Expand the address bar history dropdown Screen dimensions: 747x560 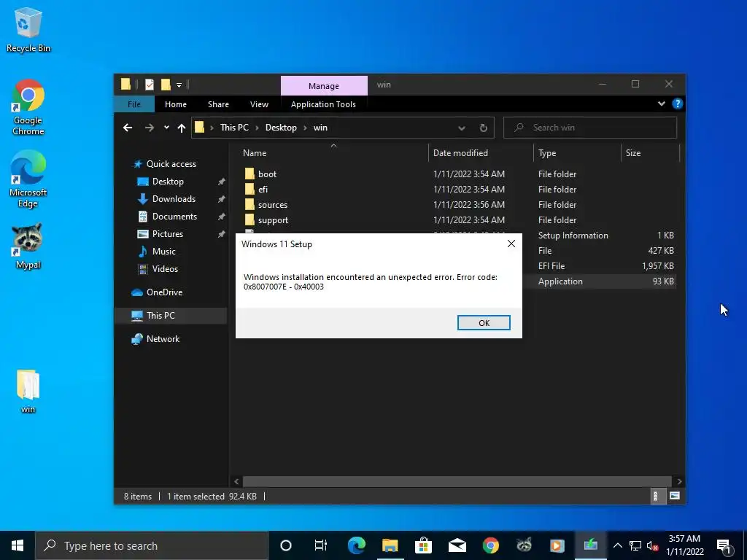461,128
